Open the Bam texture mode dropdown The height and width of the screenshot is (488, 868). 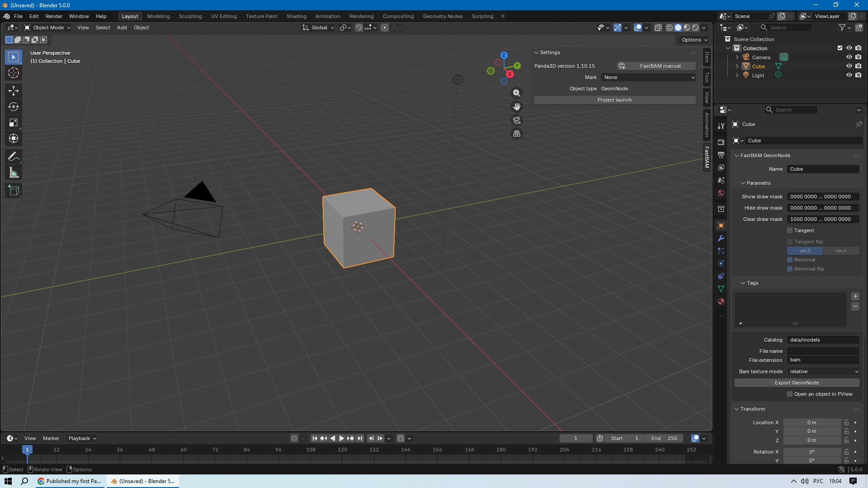[x=823, y=371]
